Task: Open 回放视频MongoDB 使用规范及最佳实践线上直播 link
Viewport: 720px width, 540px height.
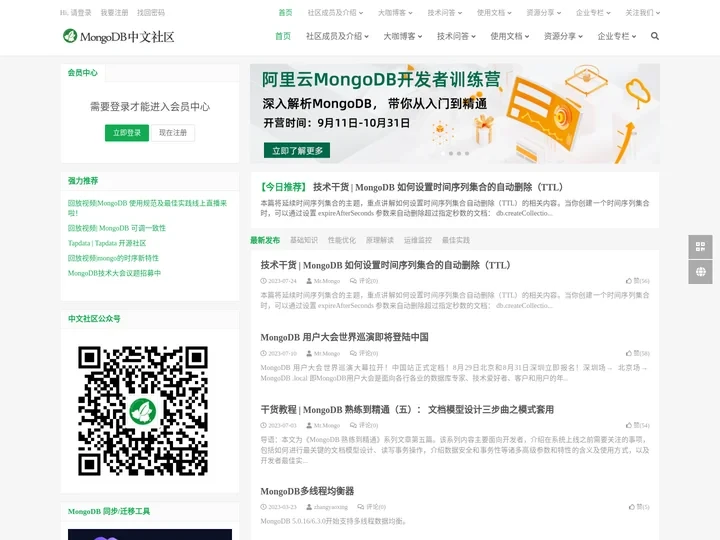Action: pos(147,208)
